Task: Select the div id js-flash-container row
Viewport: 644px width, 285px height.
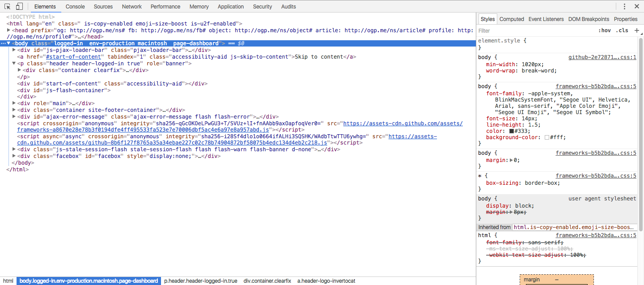Action: tap(64, 90)
